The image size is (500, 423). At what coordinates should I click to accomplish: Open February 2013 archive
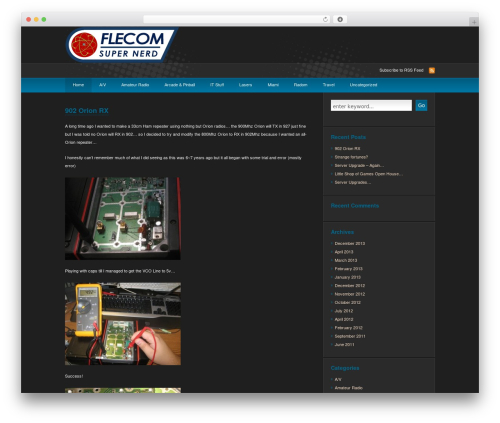(349, 269)
